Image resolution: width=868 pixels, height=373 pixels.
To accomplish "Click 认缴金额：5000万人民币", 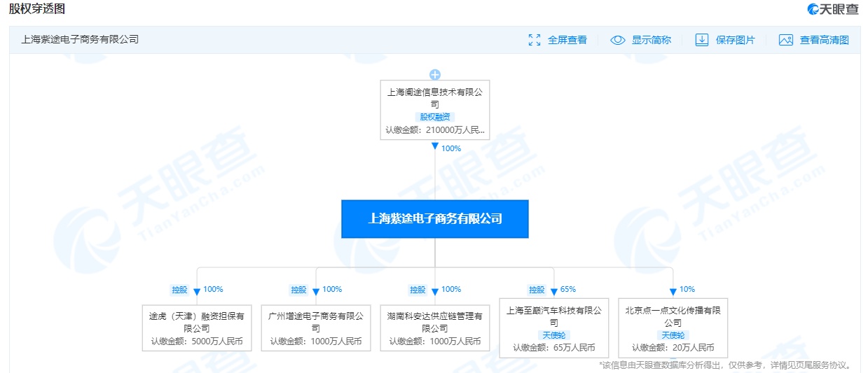I will (197, 342).
